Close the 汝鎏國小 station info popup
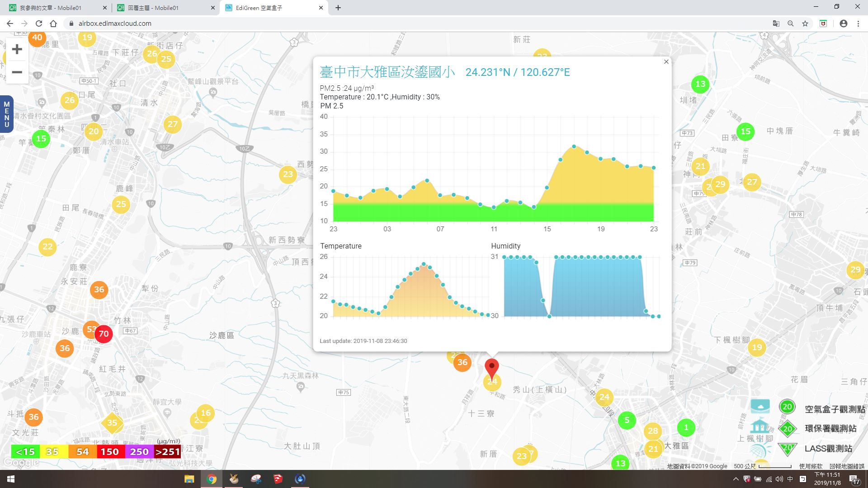Viewport: 868px width, 488px height. coord(666,62)
